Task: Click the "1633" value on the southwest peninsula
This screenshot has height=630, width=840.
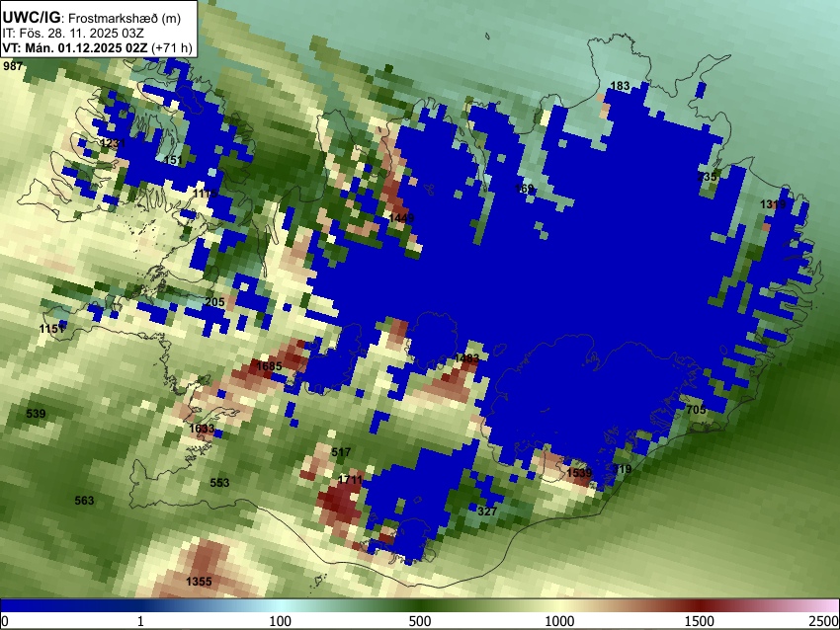Action: 202,429
